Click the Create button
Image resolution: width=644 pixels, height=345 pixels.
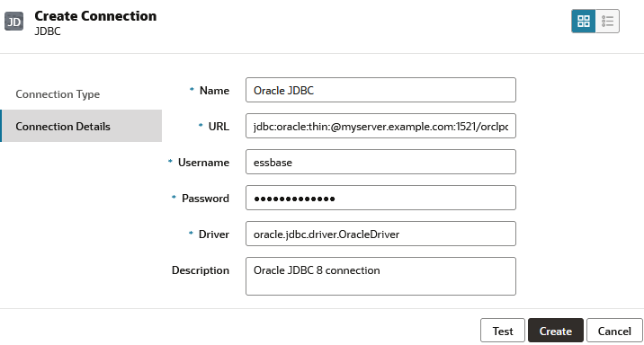pos(556,331)
